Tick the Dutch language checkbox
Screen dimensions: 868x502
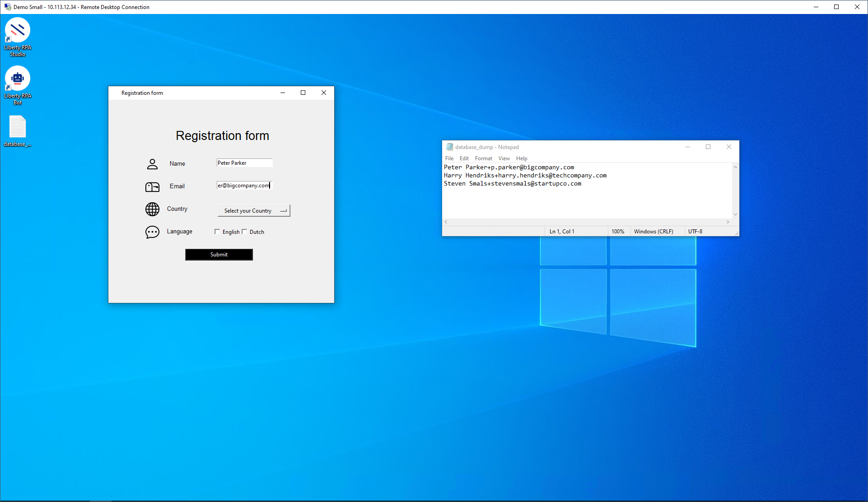point(244,232)
